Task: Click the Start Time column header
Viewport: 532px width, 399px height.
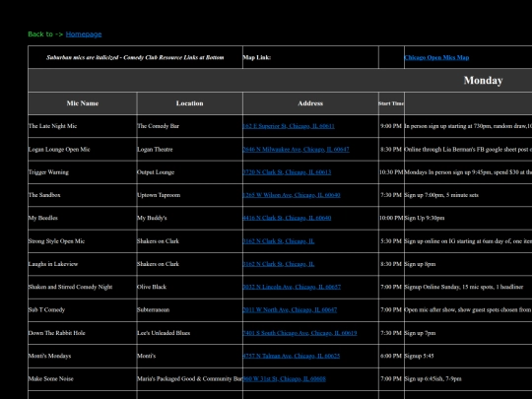Action: (391, 103)
